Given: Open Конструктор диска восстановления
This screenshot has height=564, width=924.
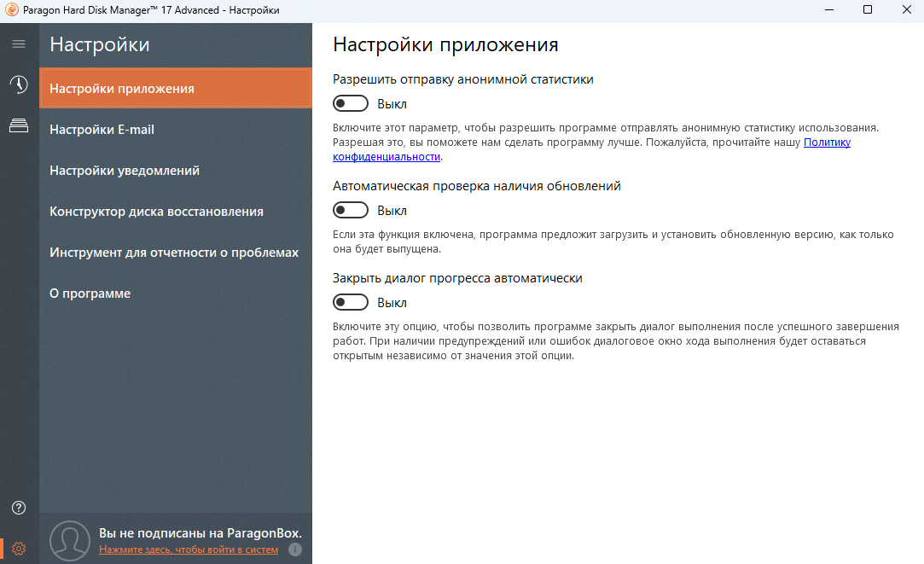Looking at the screenshot, I should pos(176,212).
